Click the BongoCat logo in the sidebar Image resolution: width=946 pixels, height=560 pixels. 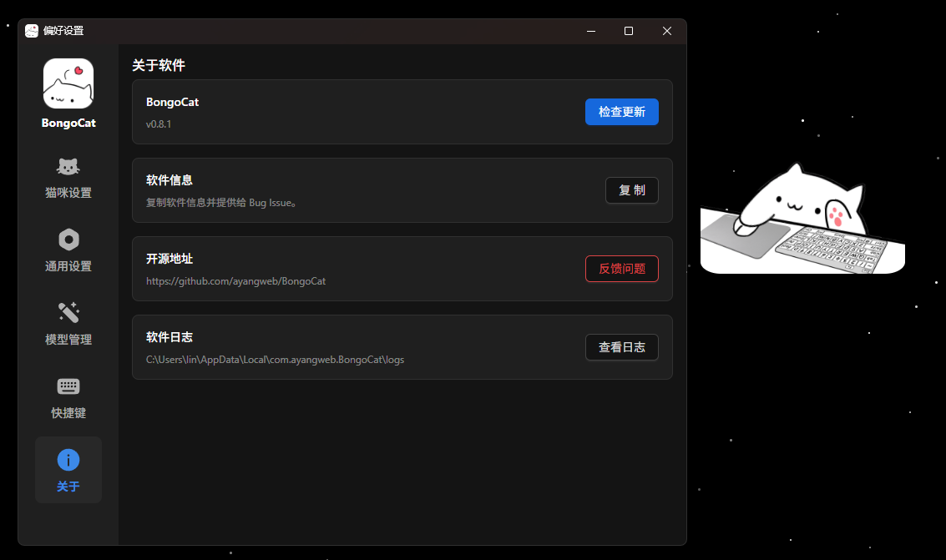pyautogui.click(x=68, y=83)
